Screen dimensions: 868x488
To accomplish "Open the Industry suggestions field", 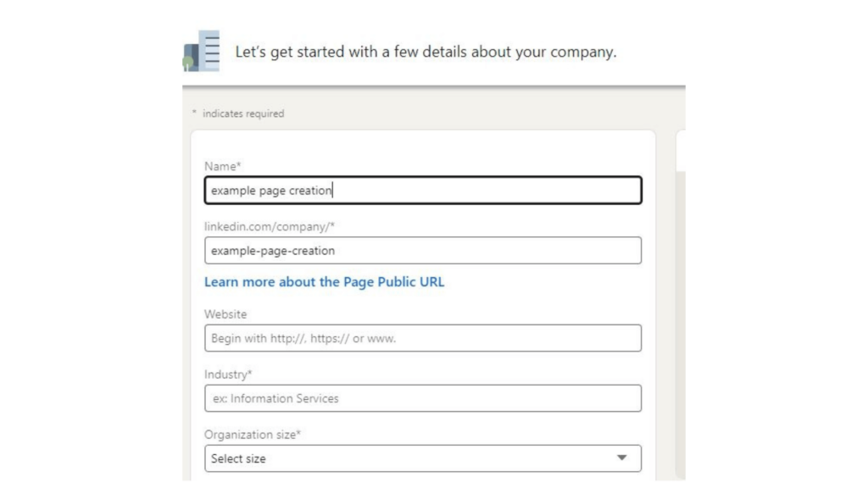I will click(422, 398).
